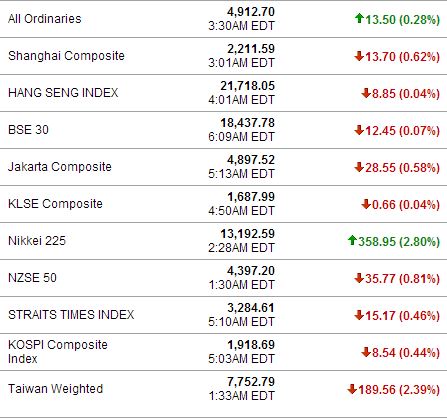Screen dimensions: 447x419
Task: Click the red down arrow for BSE 30
Action: (x=359, y=130)
